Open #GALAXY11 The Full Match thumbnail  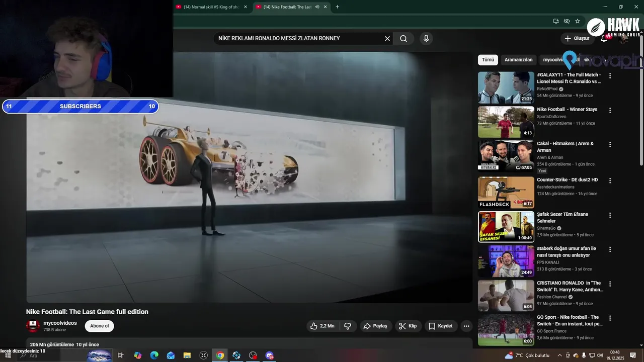click(506, 87)
